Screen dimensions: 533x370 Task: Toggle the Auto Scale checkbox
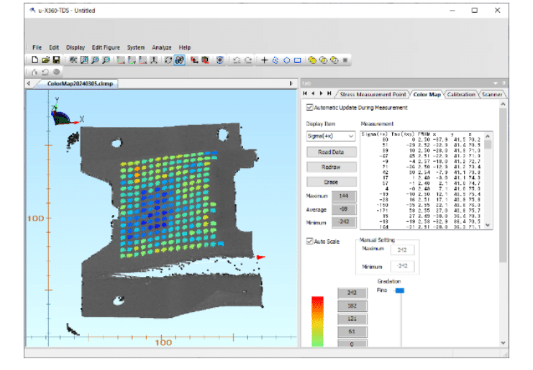tap(309, 241)
